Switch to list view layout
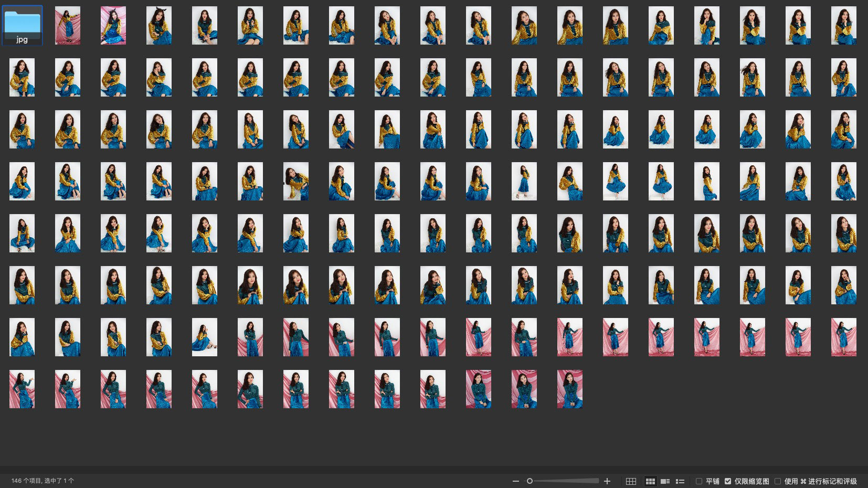 click(x=680, y=481)
